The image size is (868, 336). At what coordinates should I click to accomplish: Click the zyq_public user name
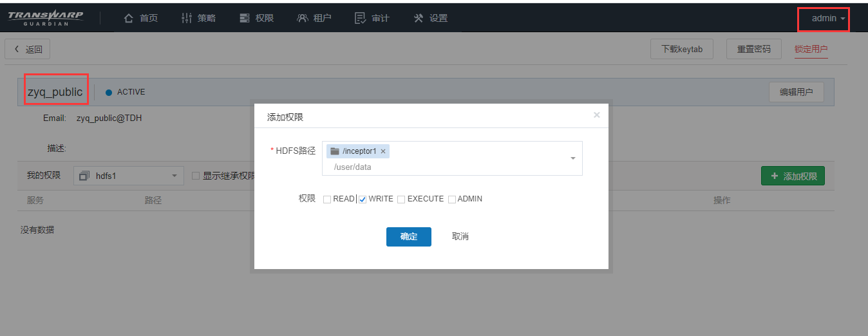(55, 92)
